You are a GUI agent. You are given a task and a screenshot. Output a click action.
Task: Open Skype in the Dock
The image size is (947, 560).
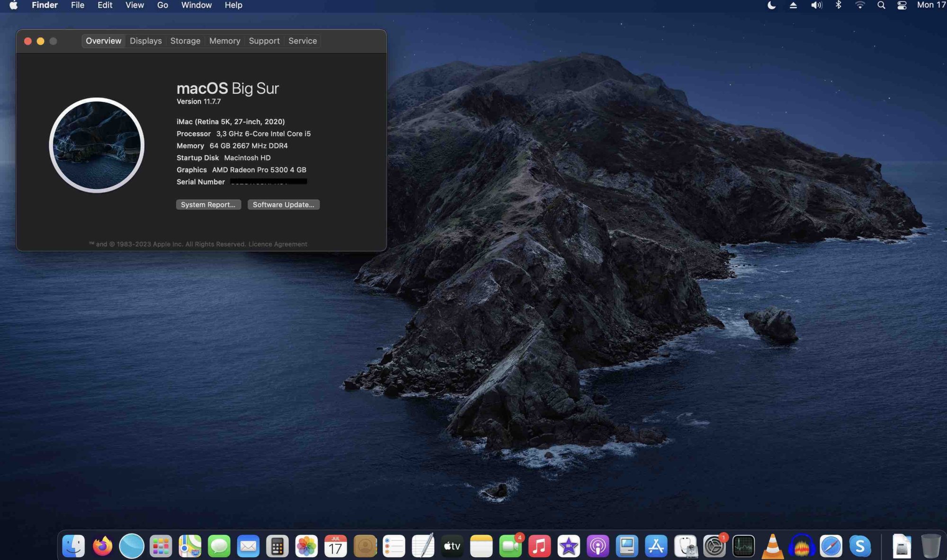coord(860,546)
